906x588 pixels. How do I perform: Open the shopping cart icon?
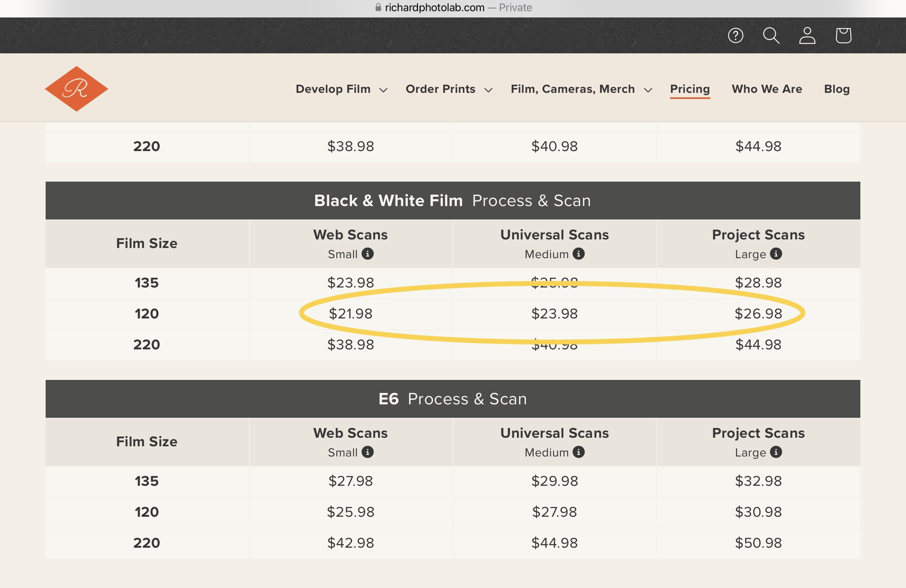(843, 35)
